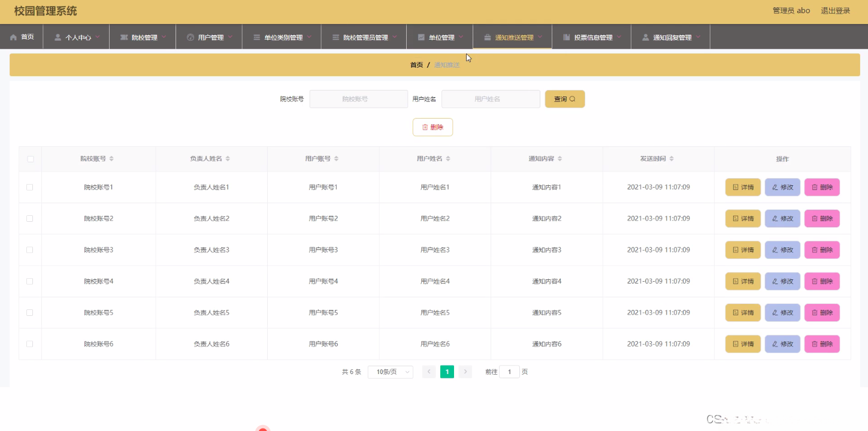Open the 院校管理 menu
This screenshot has width=868, height=431.
[x=143, y=37]
